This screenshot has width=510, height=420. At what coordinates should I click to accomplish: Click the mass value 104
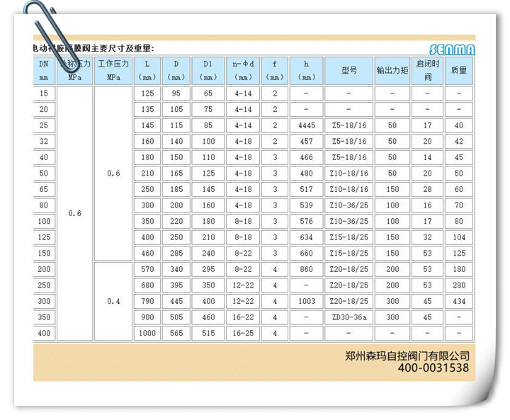tap(459, 237)
